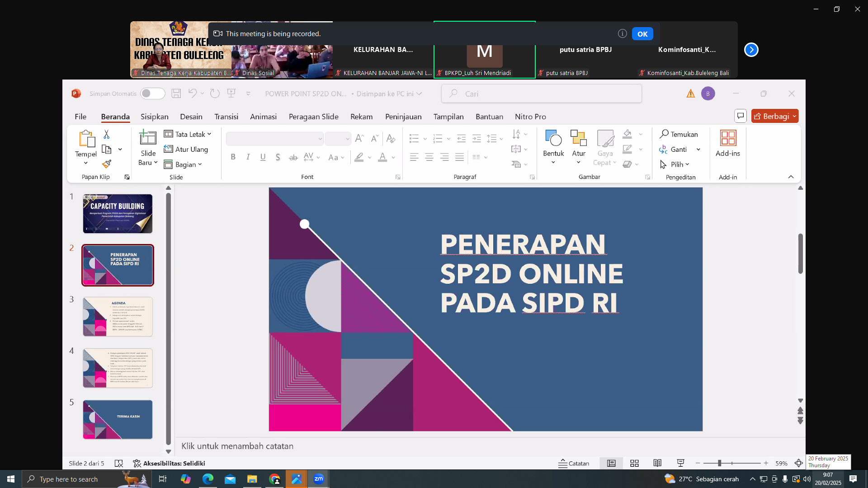Click the Italic formatting icon
The height and width of the screenshot is (488, 868).
tap(248, 157)
